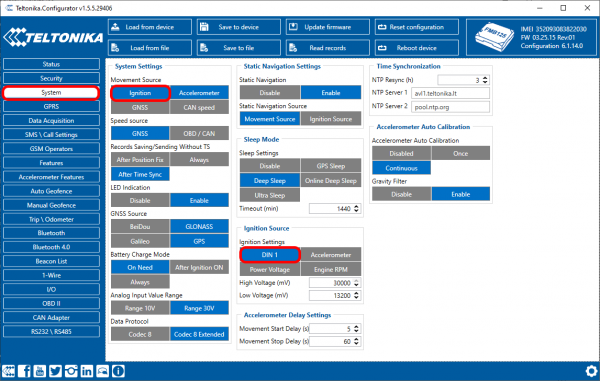
Task: Click the NTP Server 1 field
Action: [x=450, y=93]
